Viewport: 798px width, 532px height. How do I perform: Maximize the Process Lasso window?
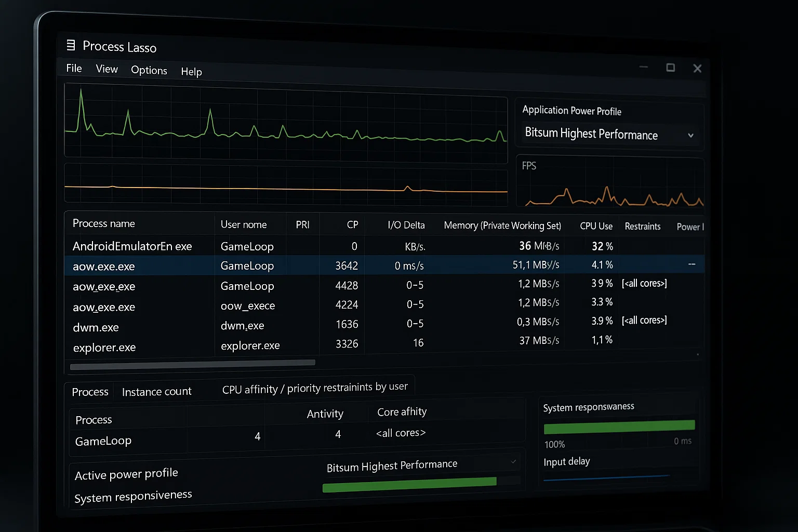(671, 68)
